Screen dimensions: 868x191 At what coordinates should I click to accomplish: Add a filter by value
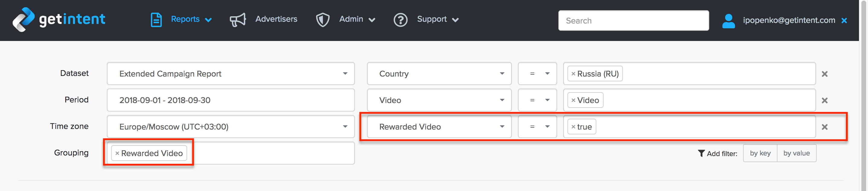pyautogui.click(x=796, y=153)
